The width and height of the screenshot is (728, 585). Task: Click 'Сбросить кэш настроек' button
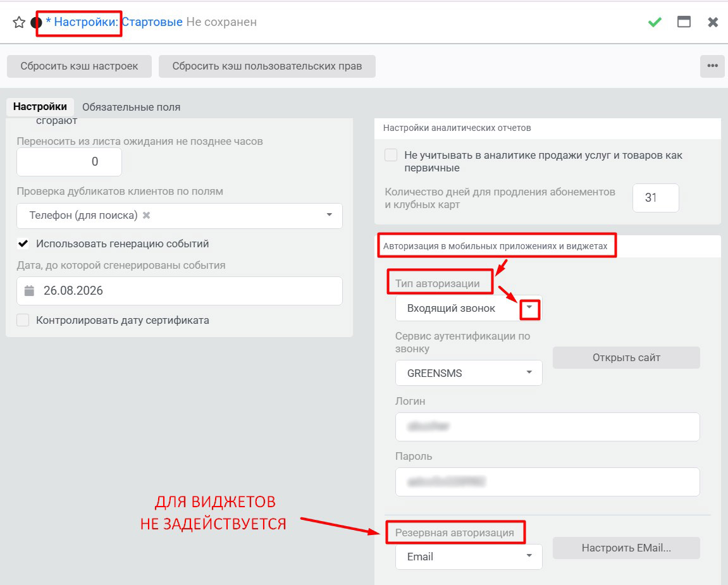click(79, 66)
